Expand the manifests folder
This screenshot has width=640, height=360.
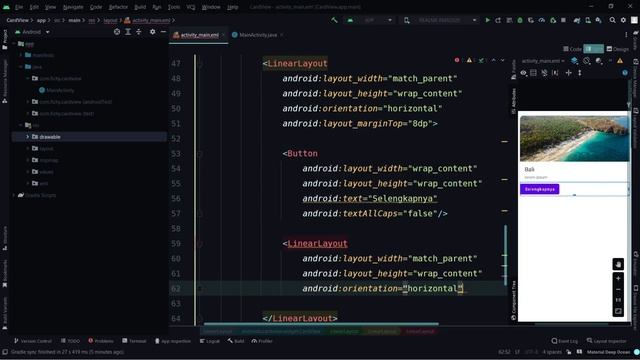(x=21, y=55)
